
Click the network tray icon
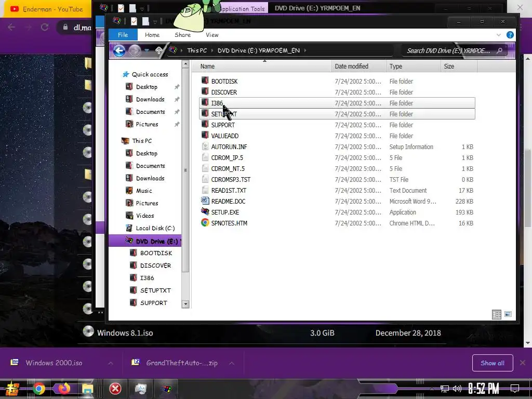444,389
